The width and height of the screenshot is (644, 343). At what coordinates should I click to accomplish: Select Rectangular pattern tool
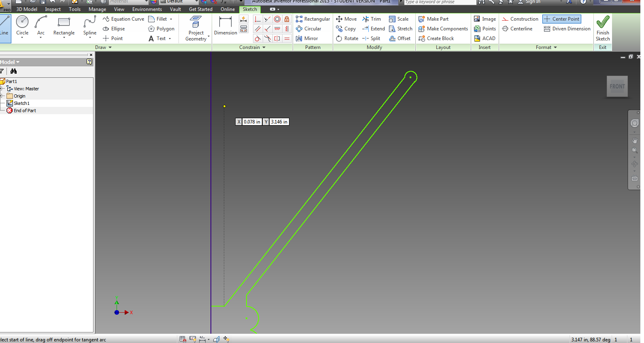pos(313,19)
